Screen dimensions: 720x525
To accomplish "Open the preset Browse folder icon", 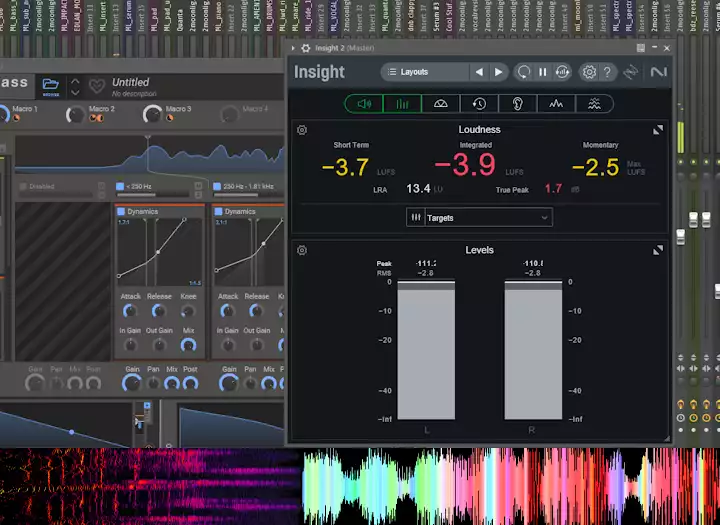I will pos(51,86).
